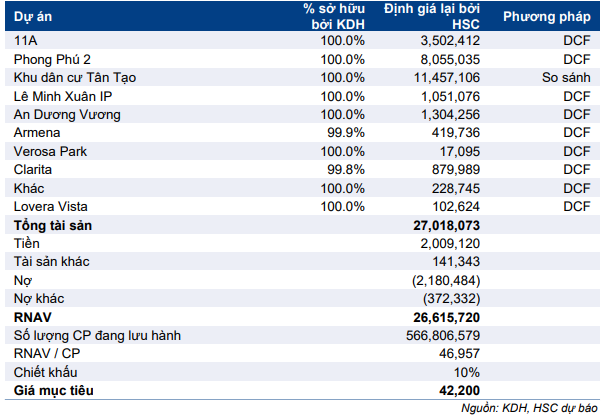Click the 'An Dương Vương' project name
Screen dimensions: 614x417
pyautogui.click(x=67, y=115)
